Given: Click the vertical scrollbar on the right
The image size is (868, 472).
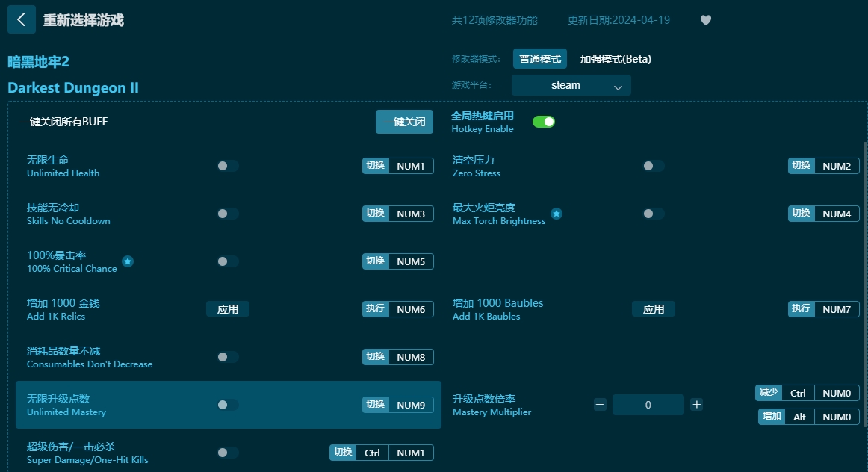Looking at the screenshot, I should [x=865, y=284].
